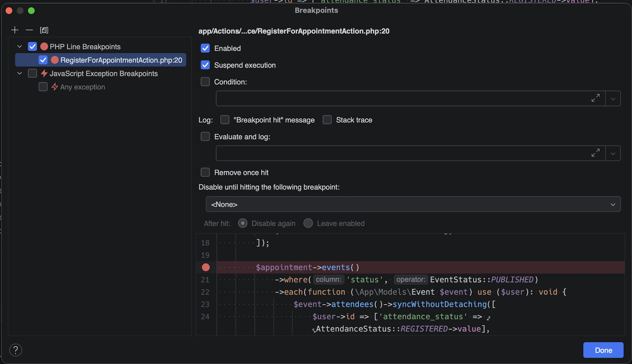The height and width of the screenshot is (364, 632).
Task: Select Leave enabled radio button
Action: click(x=308, y=223)
